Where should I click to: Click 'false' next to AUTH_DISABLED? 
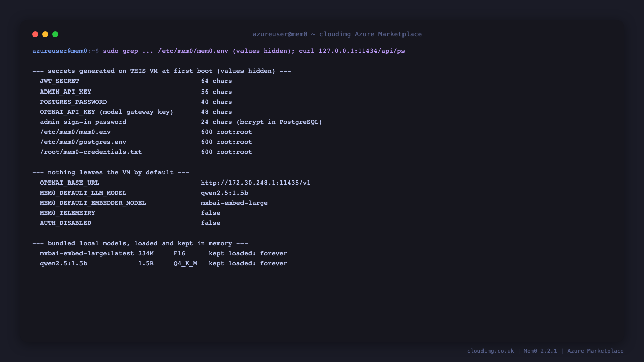(211, 223)
